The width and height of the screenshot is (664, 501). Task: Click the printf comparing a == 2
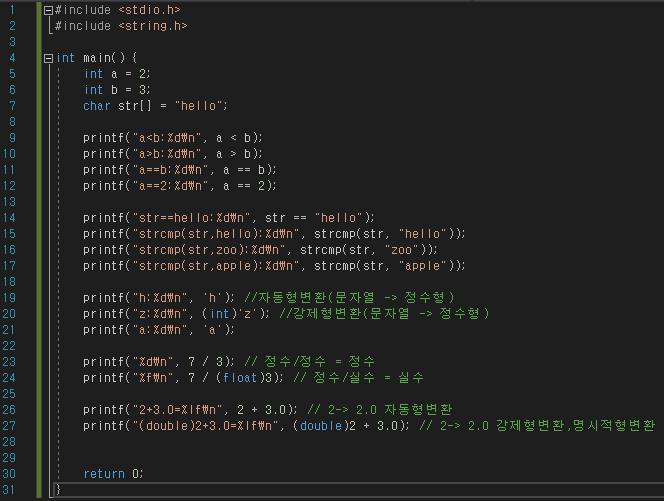click(180, 186)
